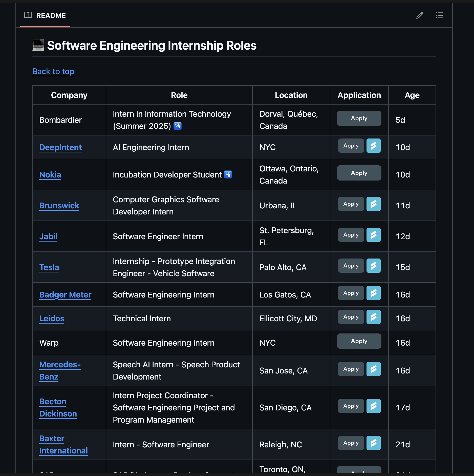
Task: Open the Becton Dickinson company link
Action: [58, 408]
